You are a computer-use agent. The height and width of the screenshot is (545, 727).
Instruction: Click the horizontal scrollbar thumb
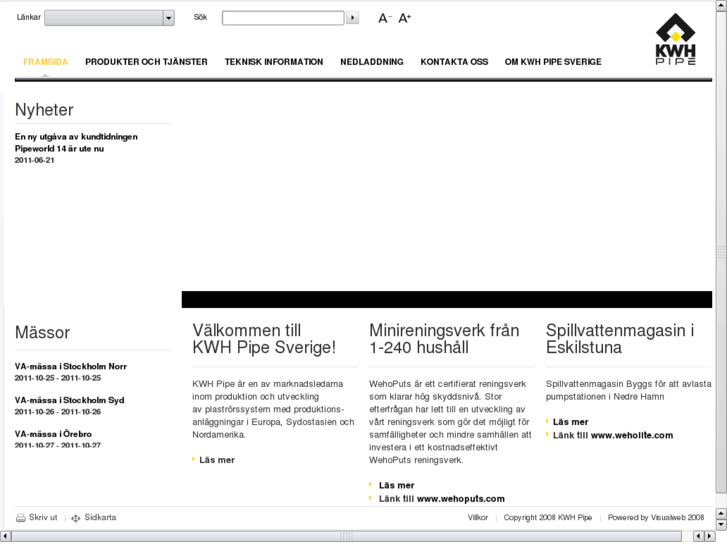[x=346, y=537]
